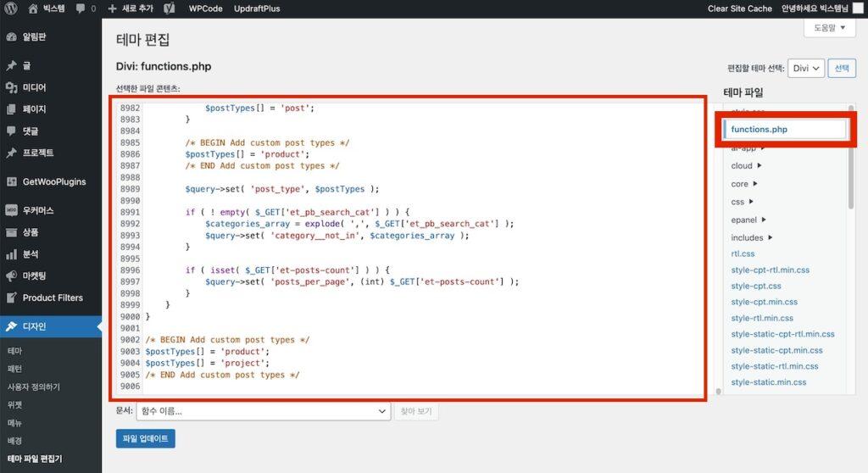The width and height of the screenshot is (868, 473).
Task: Click the Product Filters icon
Action: (x=12, y=298)
